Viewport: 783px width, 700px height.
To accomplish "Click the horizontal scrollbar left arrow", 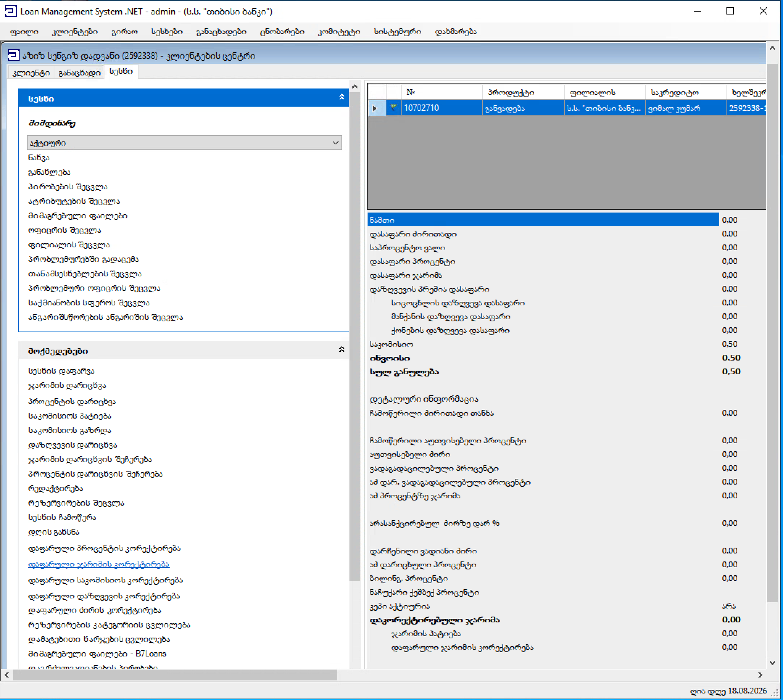I will coord(7,675).
